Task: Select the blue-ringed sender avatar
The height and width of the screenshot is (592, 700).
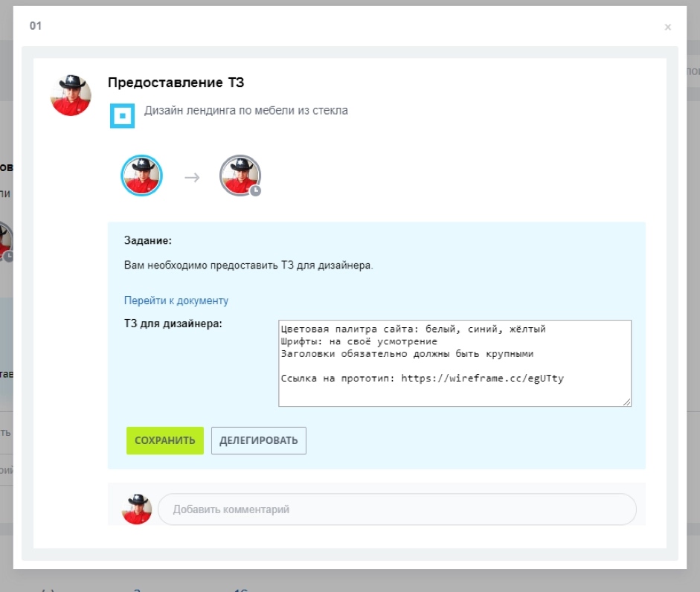Action: 141,176
